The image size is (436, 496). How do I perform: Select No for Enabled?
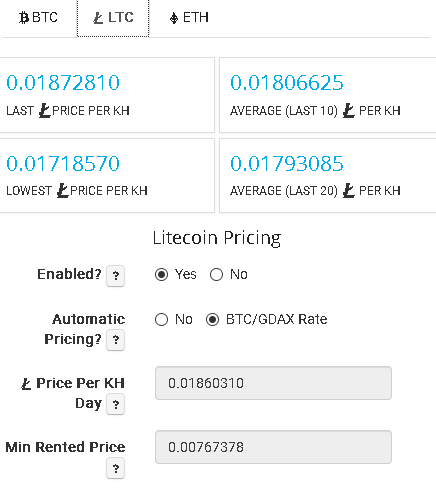[x=216, y=275]
